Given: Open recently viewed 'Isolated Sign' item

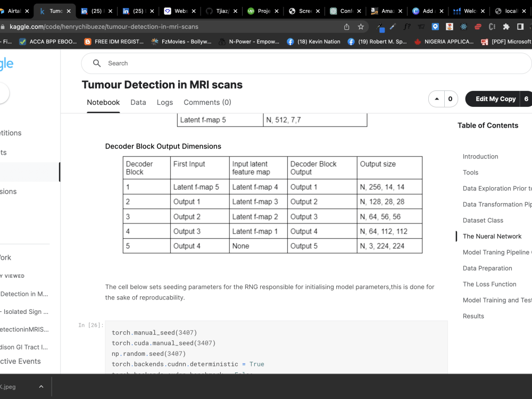Looking at the screenshot, I should [24, 312].
